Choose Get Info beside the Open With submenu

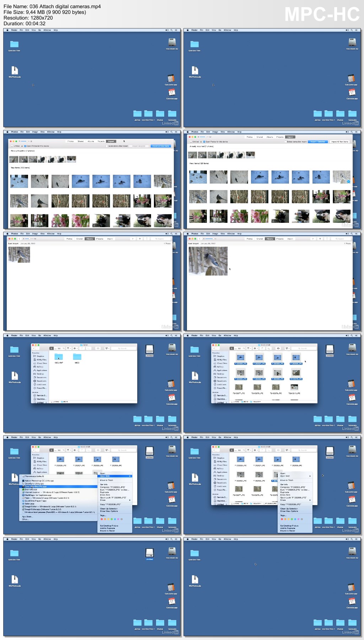point(104,484)
